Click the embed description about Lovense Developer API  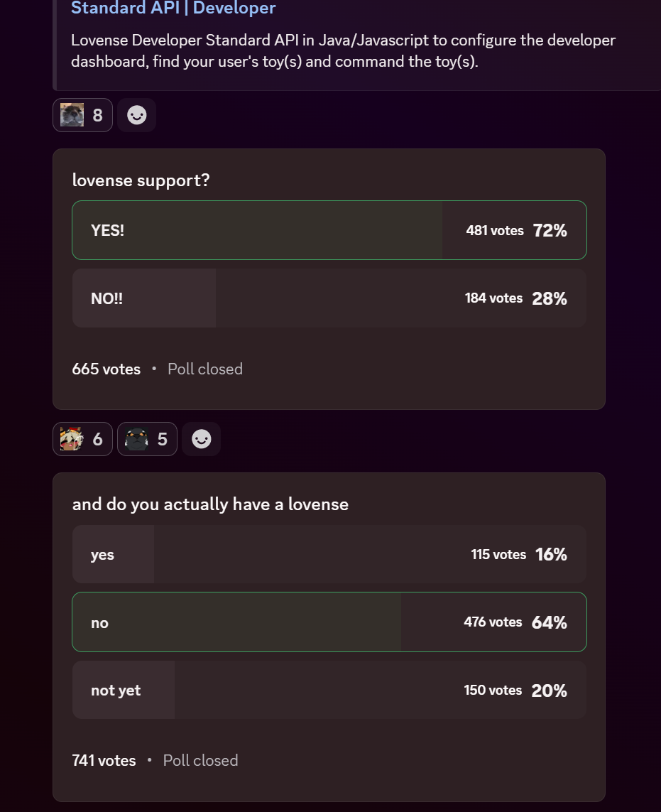(343, 50)
